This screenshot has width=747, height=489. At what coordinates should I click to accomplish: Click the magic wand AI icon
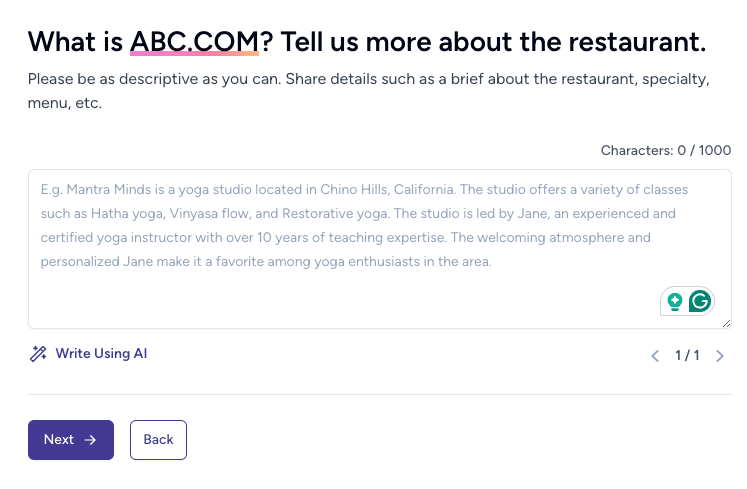pos(38,354)
